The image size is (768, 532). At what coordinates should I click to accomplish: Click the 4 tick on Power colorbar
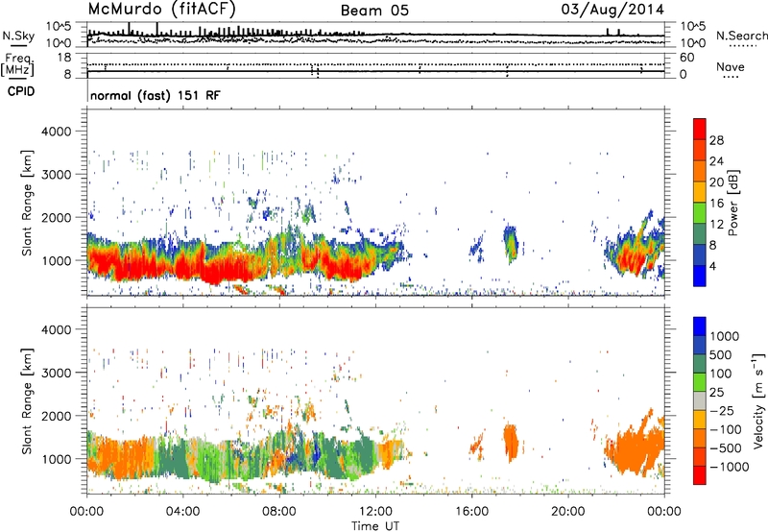click(x=712, y=266)
